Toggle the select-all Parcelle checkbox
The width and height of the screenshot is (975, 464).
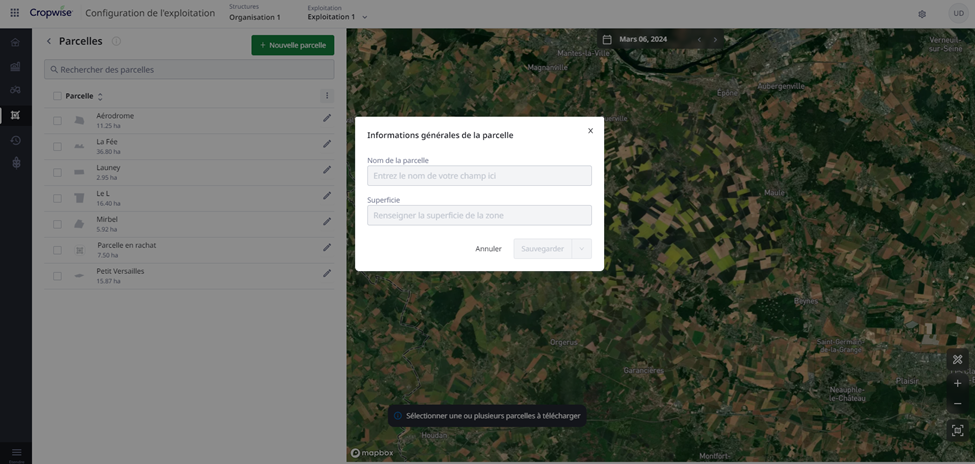[57, 96]
